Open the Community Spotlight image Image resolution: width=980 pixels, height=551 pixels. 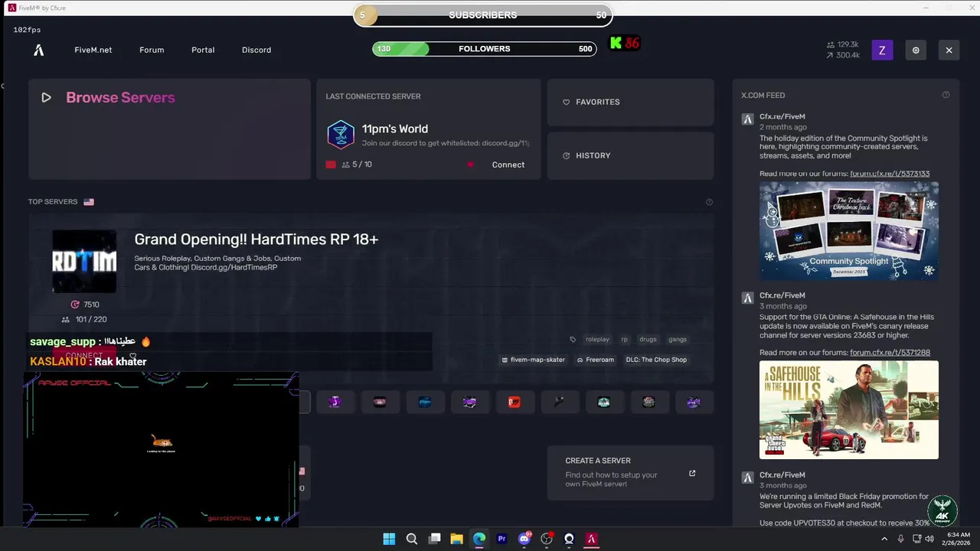click(x=848, y=231)
